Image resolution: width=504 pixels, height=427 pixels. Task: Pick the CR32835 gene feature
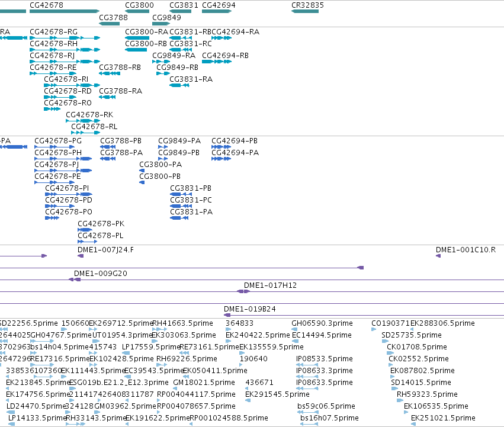click(305, 11)
